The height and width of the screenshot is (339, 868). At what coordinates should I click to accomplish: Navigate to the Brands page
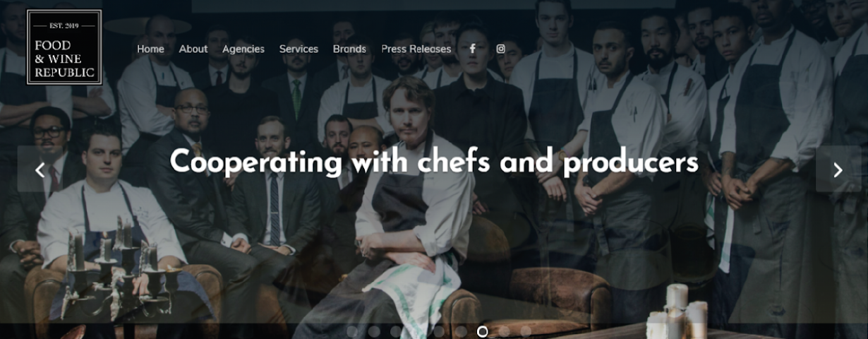coord(349,49)
